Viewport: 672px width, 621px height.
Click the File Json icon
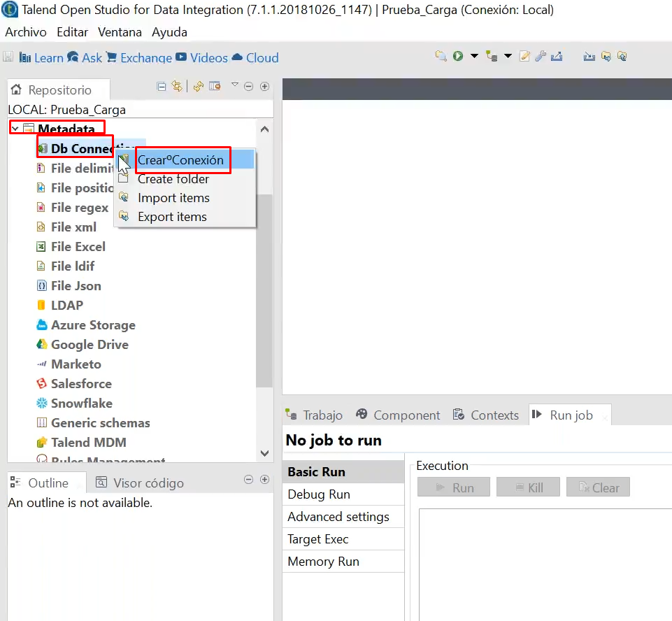coord(41,285)
